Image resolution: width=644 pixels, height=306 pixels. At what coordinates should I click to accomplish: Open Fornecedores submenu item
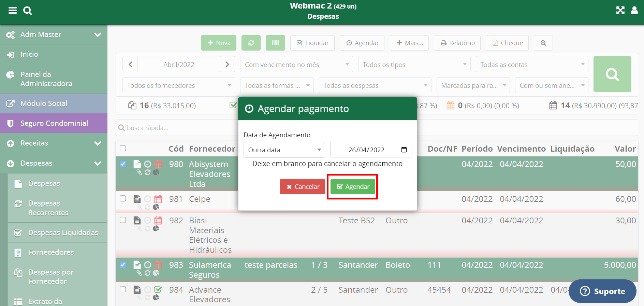click(57, 252)
